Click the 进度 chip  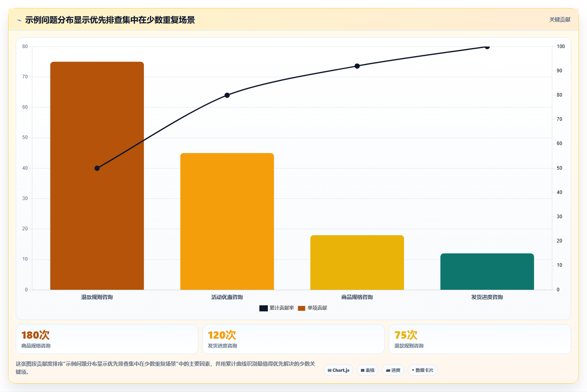click(393, 370)
